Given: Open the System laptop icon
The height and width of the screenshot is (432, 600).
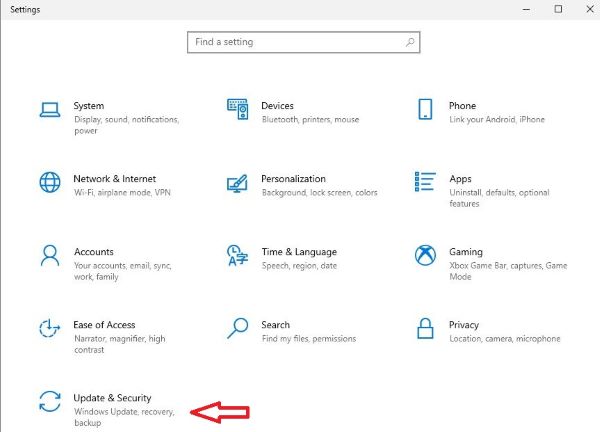Looking at the screenshot, I should click(50, 110).
